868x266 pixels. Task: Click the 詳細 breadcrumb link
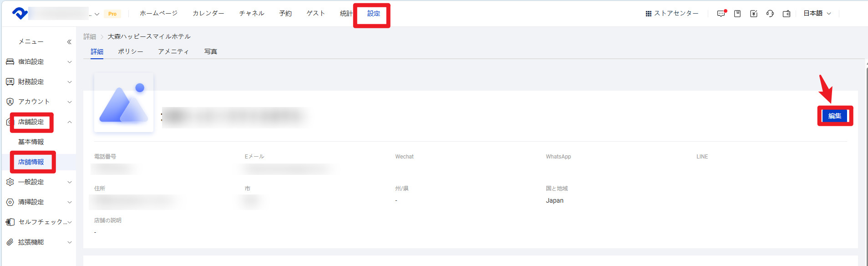[x=90, y=36]
